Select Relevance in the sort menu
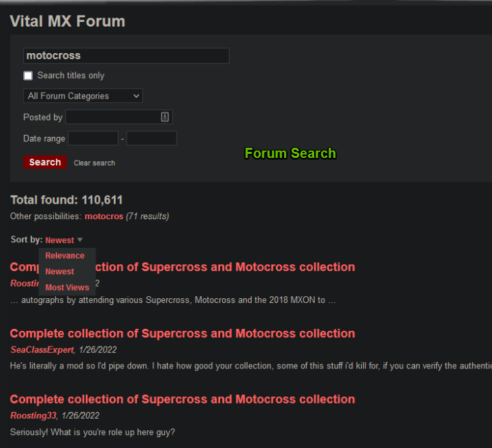The width and height of the screenshot is (492, 448). [x=65, y=255]
